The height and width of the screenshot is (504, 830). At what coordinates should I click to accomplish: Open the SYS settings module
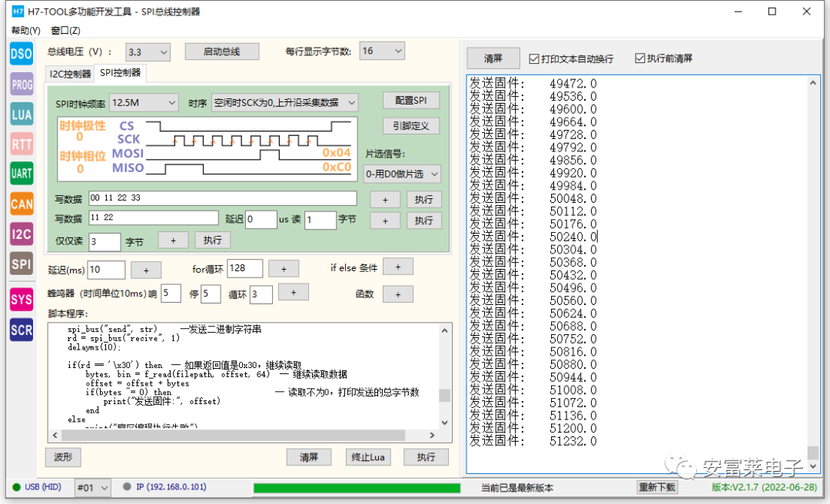[x=22, y=300]
